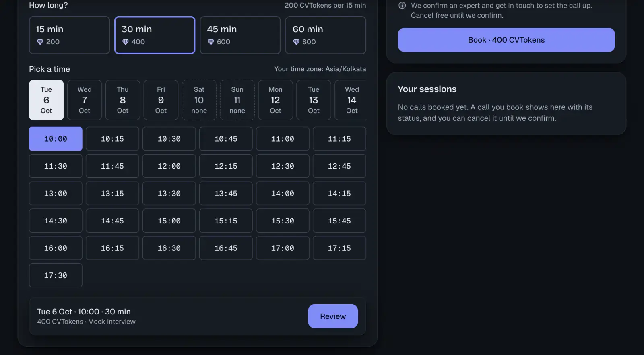Click the diamond icon next to 600
This screenshot has width=644, height=355.
tap(211, 42)
